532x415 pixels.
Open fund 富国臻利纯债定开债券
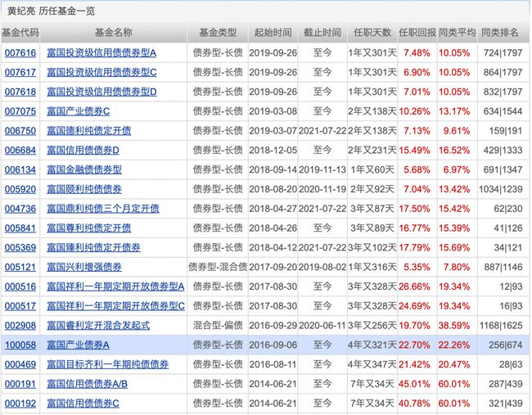[93, 248]
